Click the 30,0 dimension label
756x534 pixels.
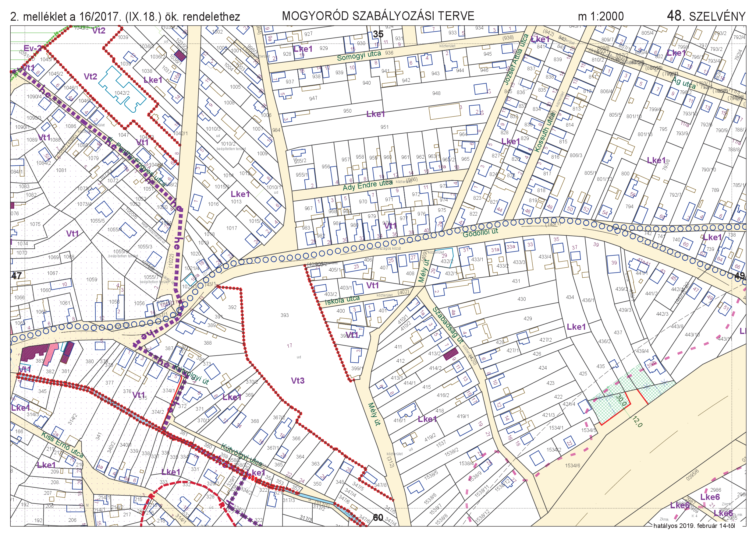621,399
